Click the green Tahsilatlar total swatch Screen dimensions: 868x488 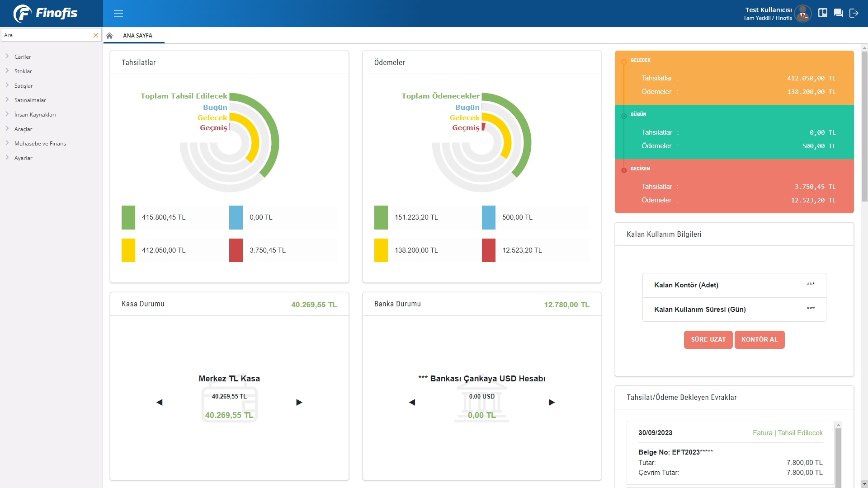click(x=128, y=217)
